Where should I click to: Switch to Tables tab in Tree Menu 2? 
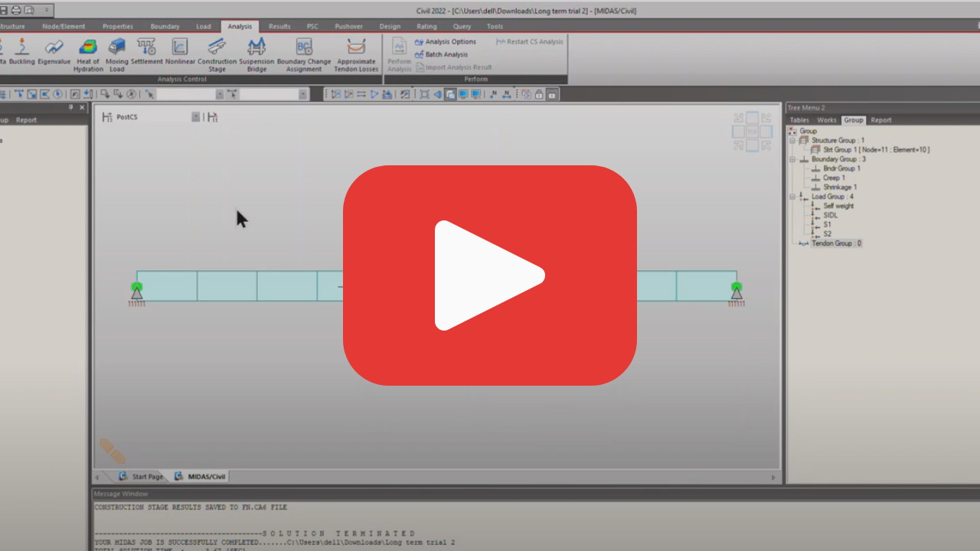799,120
